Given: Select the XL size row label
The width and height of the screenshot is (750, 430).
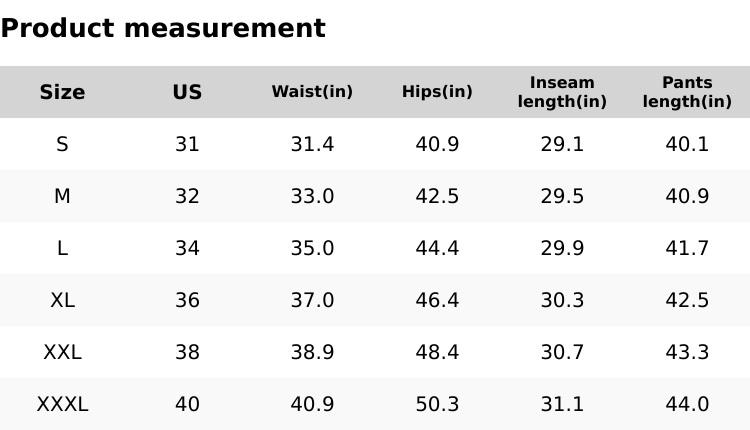Looking at the screenshot, I should tap(62, 300).
